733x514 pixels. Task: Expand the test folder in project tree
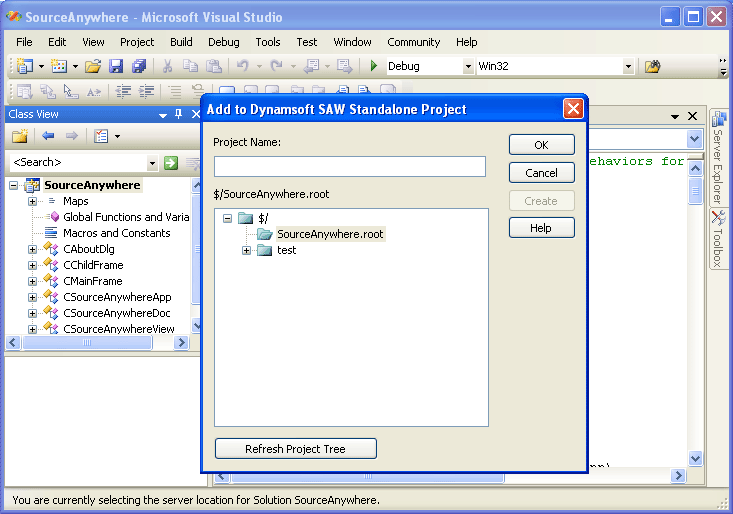[246, 250]
